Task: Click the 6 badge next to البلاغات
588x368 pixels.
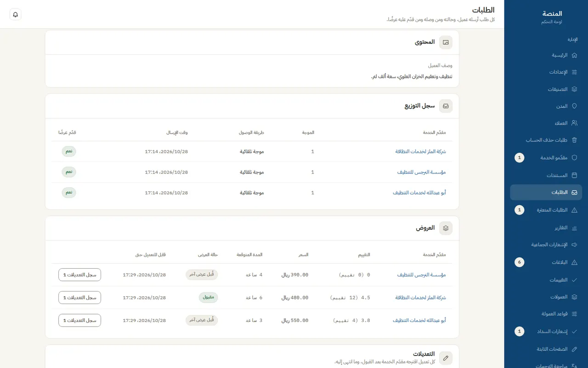Action: coord(519,263)
